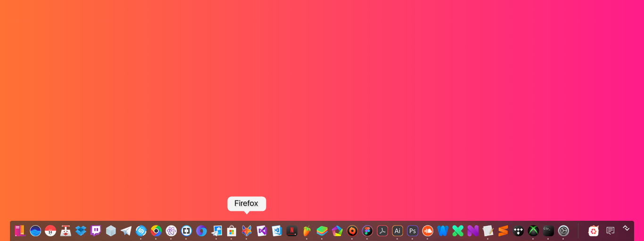
Task: Open the notifications message icon
Action: coord(611,231)
